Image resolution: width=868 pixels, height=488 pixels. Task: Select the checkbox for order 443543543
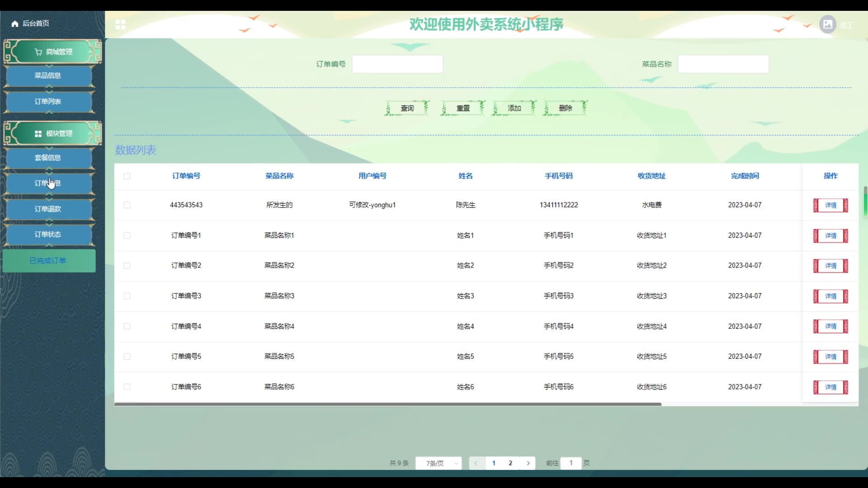pyautogui.click(x=127, y=205)
